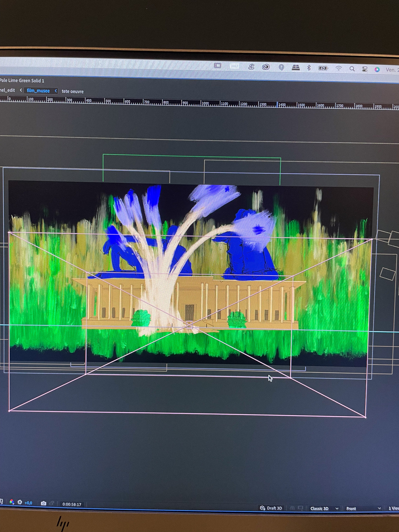This screenshot has width=399, height=532.
Task: Open the tete oeuvre composition breadcrumb
Action: 72,91
